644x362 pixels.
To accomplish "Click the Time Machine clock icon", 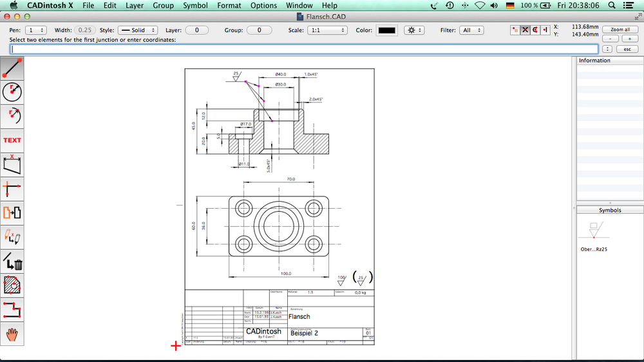I will point(450,5).
